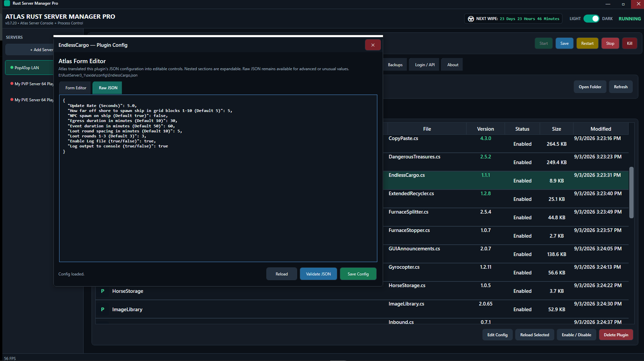Switch to the Form Editor tab
The image size is (644, 361).
coord(76,88)
